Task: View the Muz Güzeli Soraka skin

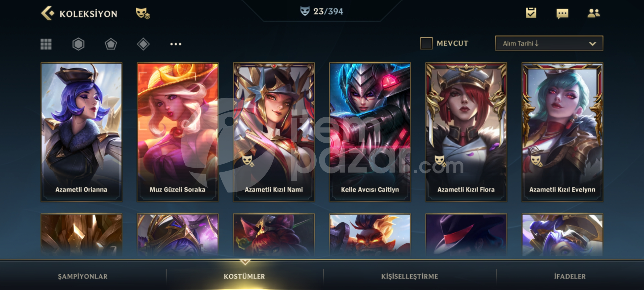Action: [x=178, y=132]
